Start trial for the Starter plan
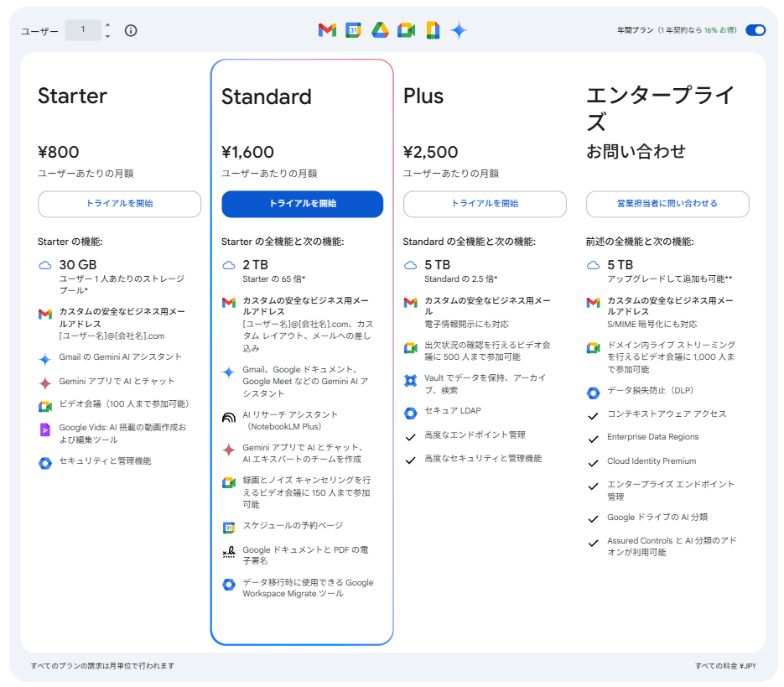 pos(120,204)
